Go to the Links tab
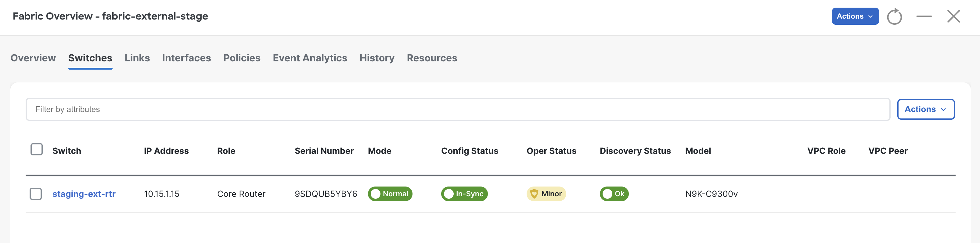This screenshot has height=243, width=980. (x=137, y=58)
